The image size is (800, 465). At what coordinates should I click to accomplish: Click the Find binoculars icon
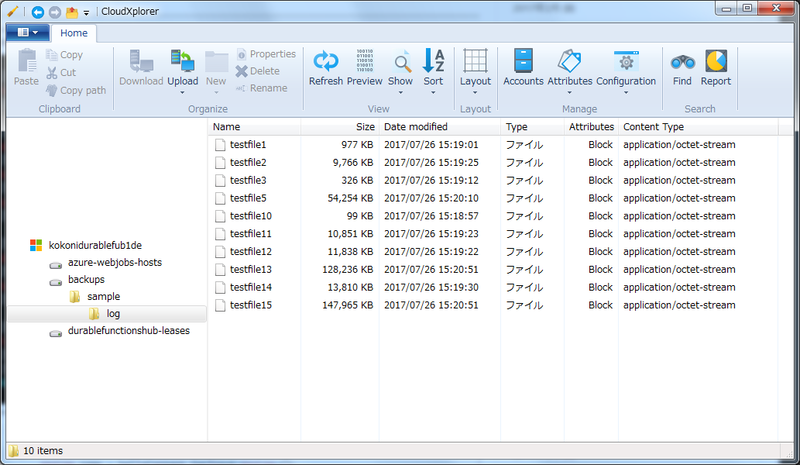pyautogui.click(x=682, y=62)
